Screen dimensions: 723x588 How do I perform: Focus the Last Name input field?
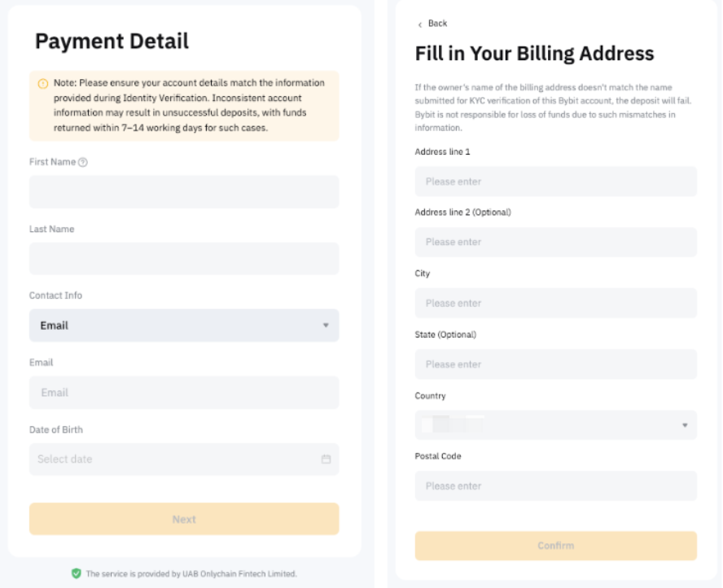[x=184, y=259]
